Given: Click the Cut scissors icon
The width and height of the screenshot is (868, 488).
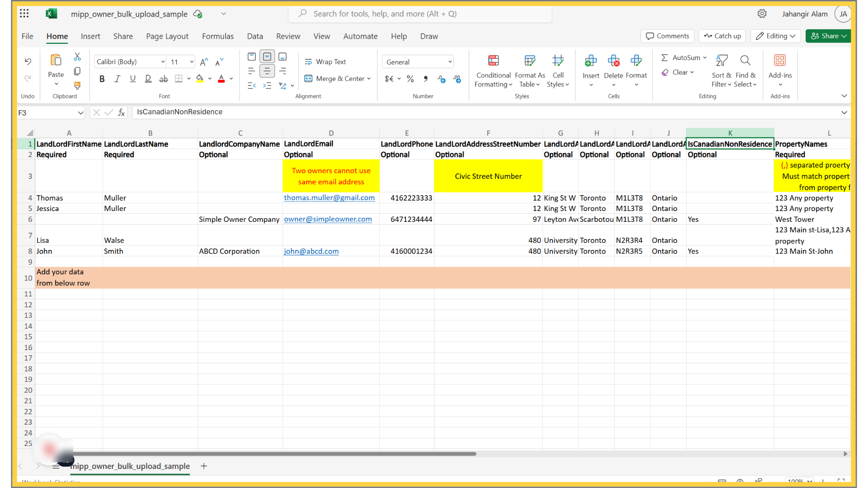Looking at the screenshot, I should pos(77,57).
